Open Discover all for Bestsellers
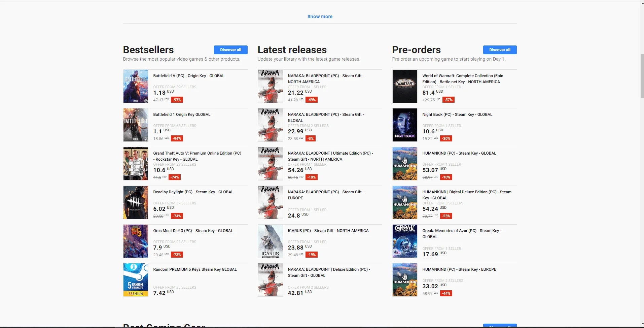The width and height of the screenshot is (644, 328). click(x=231, y=50)
